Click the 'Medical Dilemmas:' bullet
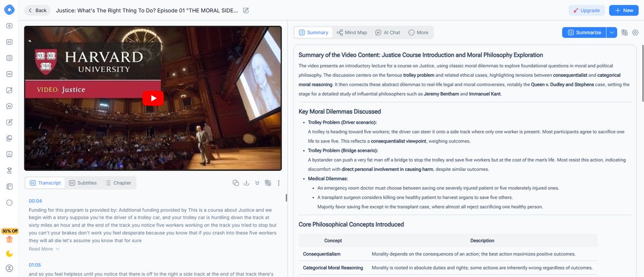644x277 pixels. click(328, 178)
